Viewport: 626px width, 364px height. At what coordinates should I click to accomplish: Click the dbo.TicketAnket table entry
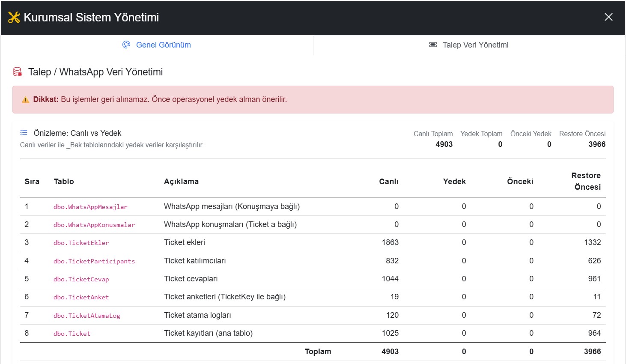pos(81,297)
